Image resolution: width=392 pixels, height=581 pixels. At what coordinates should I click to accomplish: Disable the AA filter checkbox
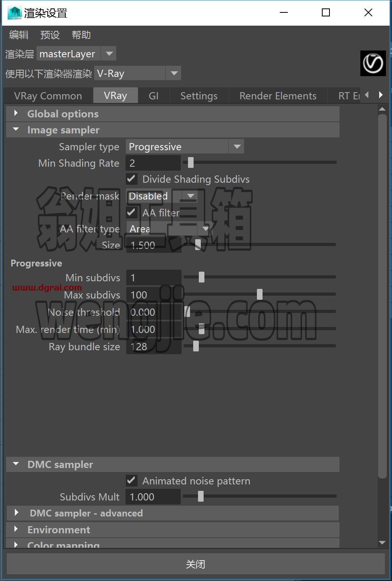click(x=131, y=212)
